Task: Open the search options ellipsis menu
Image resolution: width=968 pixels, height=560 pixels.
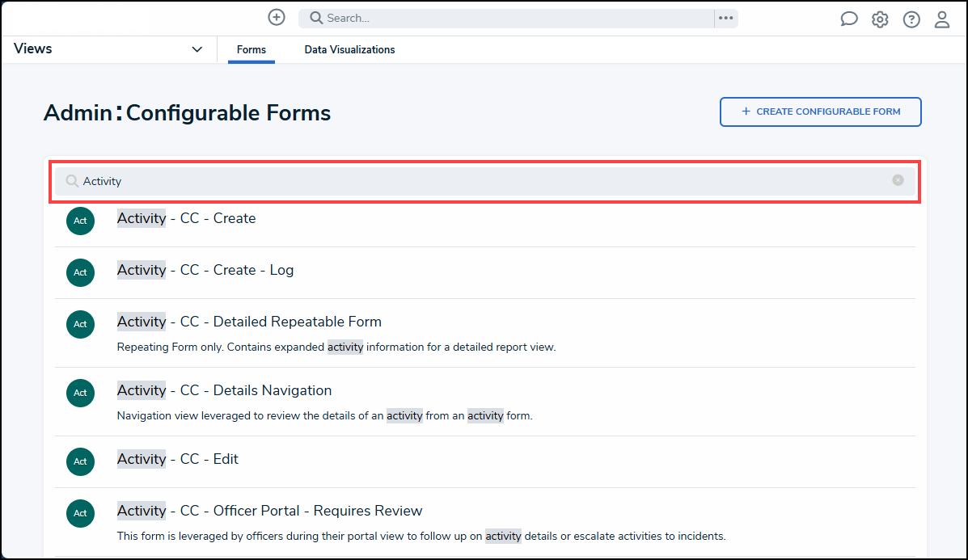Action: [x=725, y=18]
